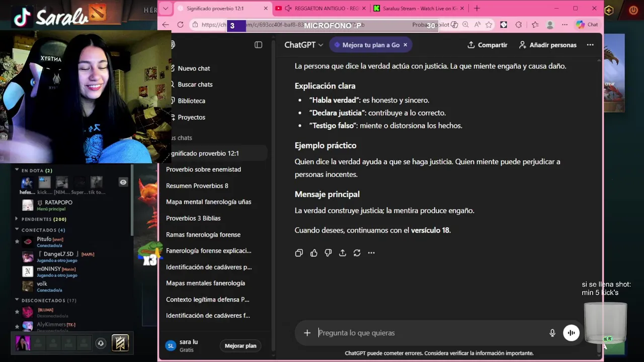Click the Dota party leader avatar slot

click(23, 343)
